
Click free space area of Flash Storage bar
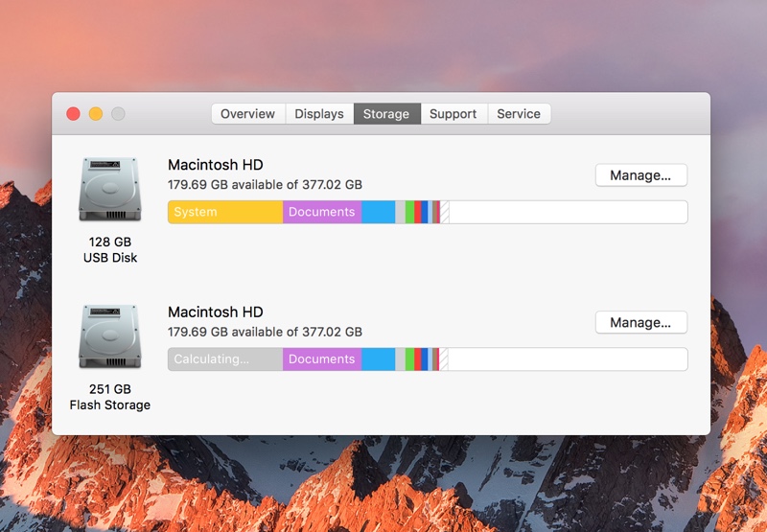point(568,359)
